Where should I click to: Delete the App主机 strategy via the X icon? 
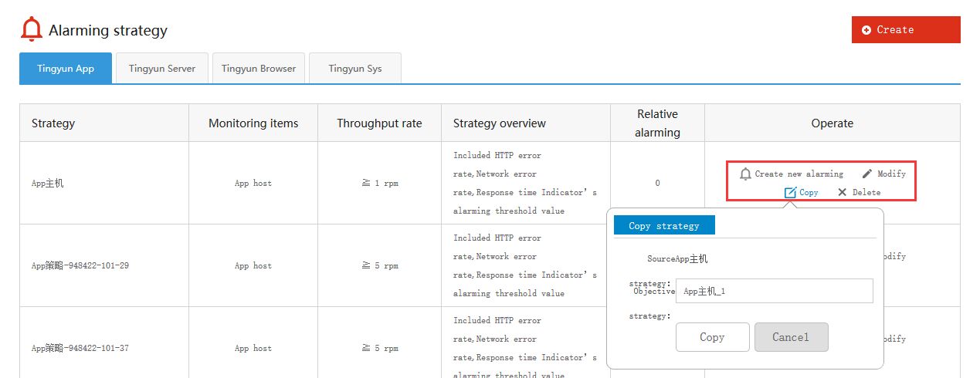[x=842, y=193]
